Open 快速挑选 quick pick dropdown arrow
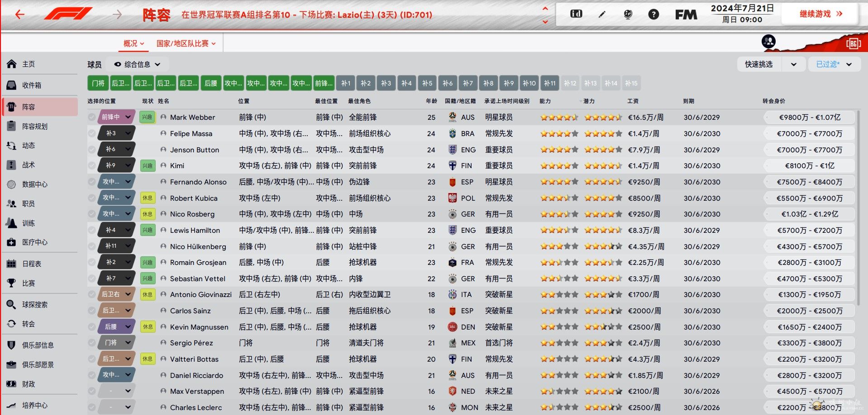This screenshot has height=415, width=868. click(x=793, y=64)
